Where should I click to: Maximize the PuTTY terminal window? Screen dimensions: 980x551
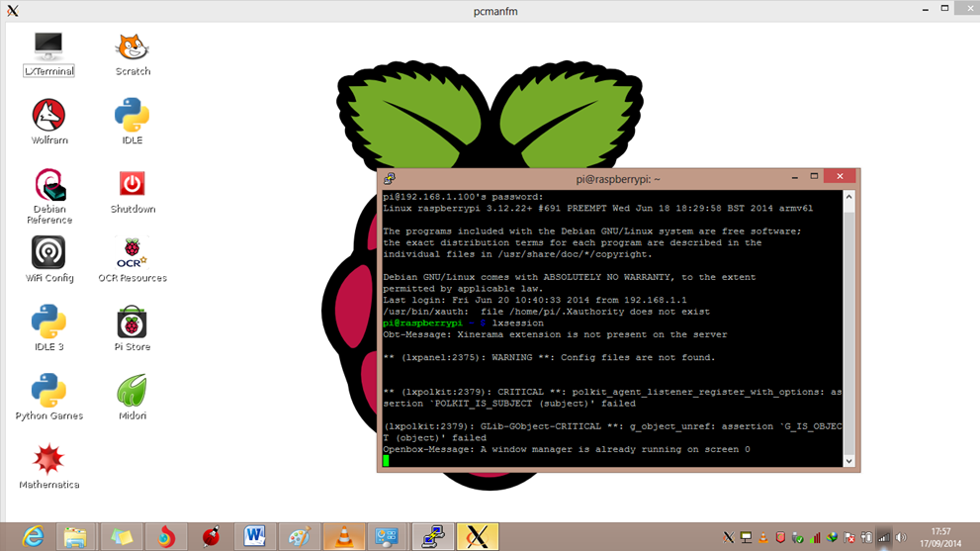(814, 177)
